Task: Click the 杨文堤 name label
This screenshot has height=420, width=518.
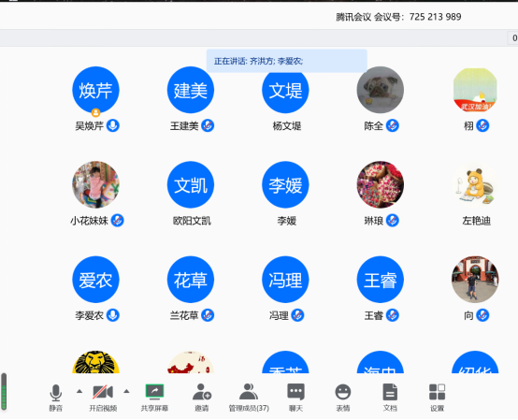Action: click(x=287, y=126)
